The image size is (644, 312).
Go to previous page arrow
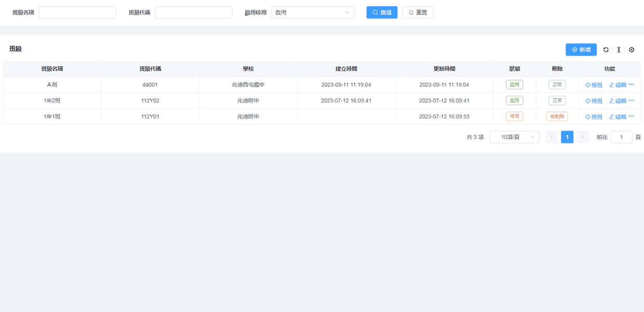[552, 137]
